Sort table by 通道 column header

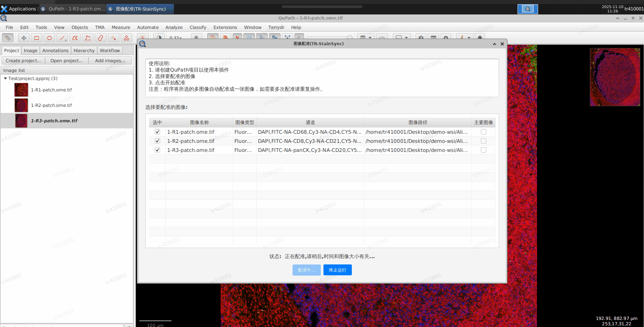(310, 122)
